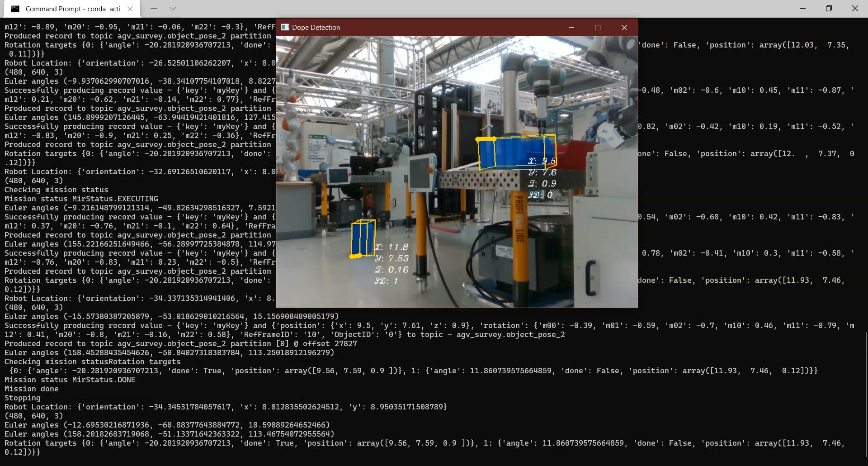Click first 'Checking mission status' line
Image resolution: width=868 pixels, height=466 pixels.
point(57,190)
